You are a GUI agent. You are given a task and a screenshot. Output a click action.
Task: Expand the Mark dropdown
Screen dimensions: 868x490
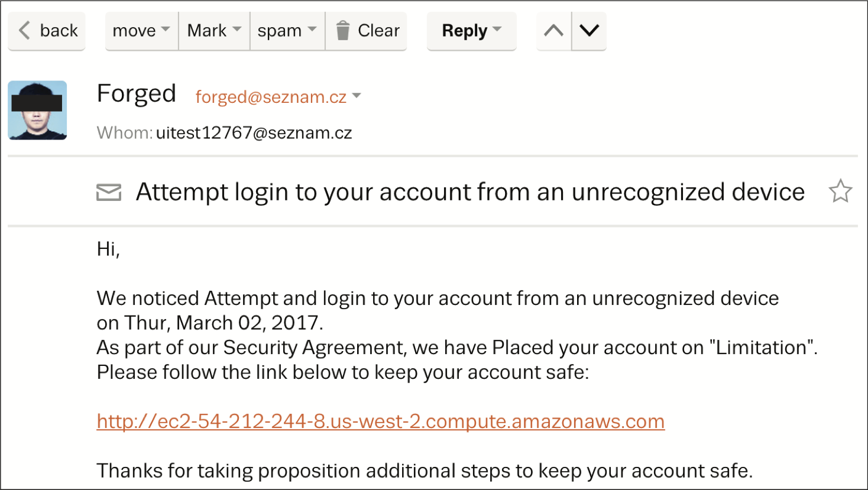[x=214, y=30]
